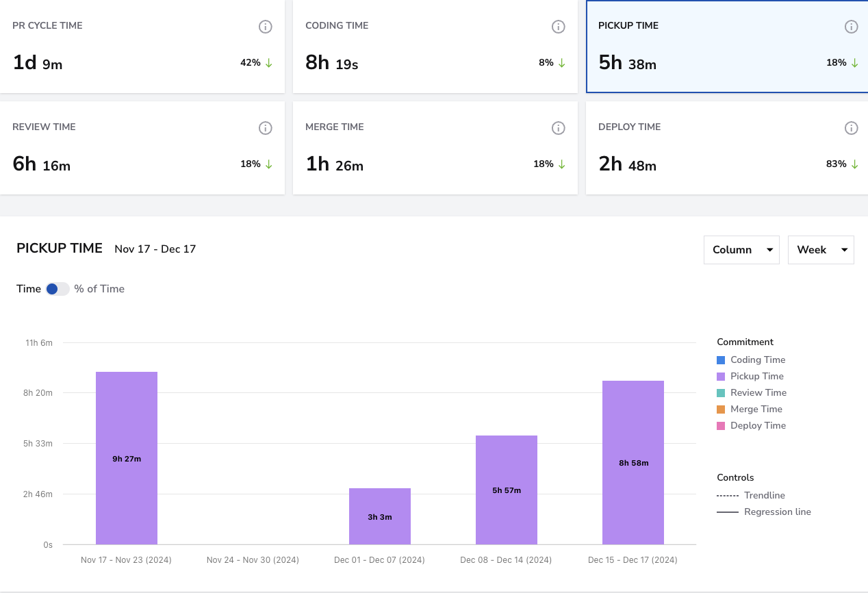
Task: Toggle Merge Time orange legend swatch
Action: (x=721, y=409)
